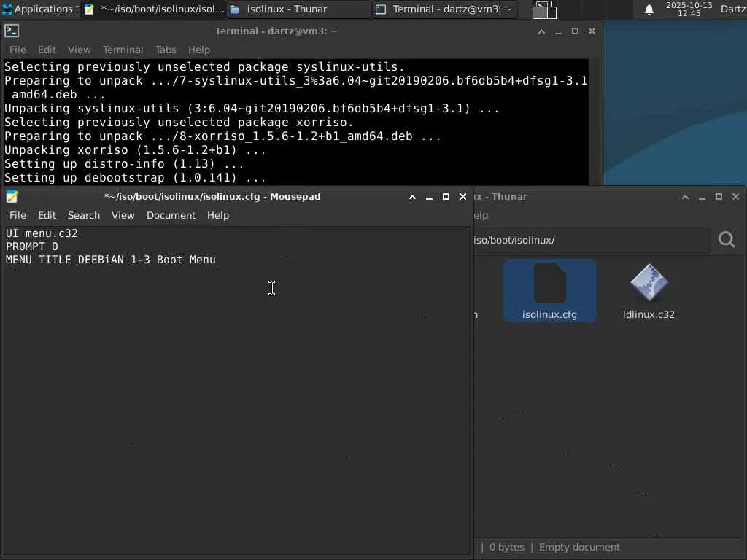Viewport: 747px width, 560px height.
Task: Open Mousepad's Edit menu
Action: coord(47,215)
